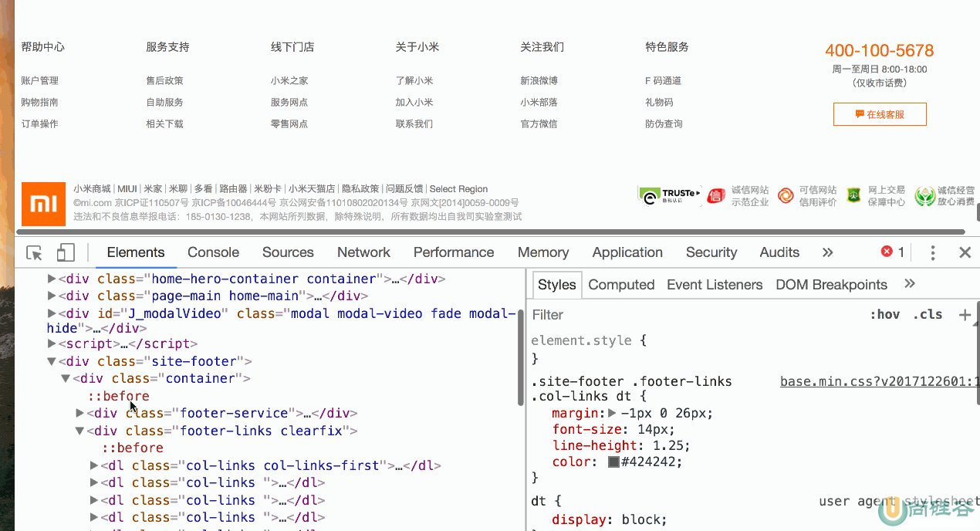Expand the footer-service div node
The image size is (980, 531).
(x=79, y=413)
